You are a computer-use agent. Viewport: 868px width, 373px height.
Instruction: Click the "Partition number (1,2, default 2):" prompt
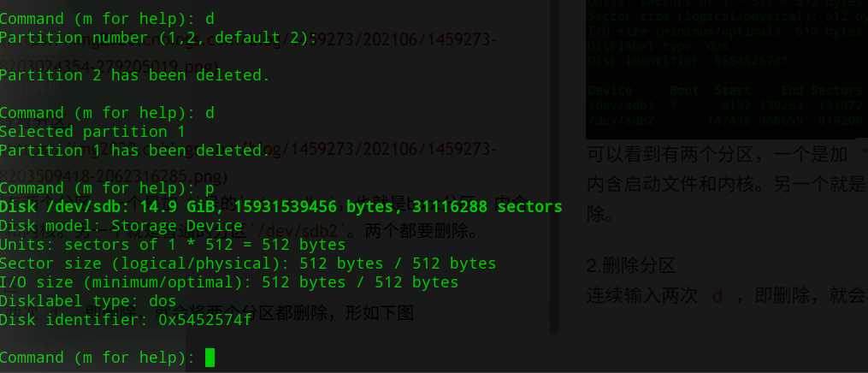coord(158,38)
